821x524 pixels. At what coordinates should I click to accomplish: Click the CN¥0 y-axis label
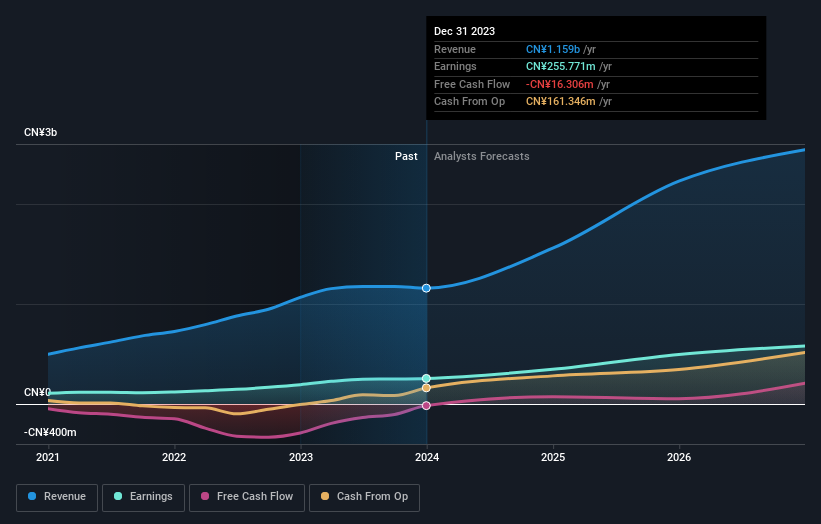(37, 392)
